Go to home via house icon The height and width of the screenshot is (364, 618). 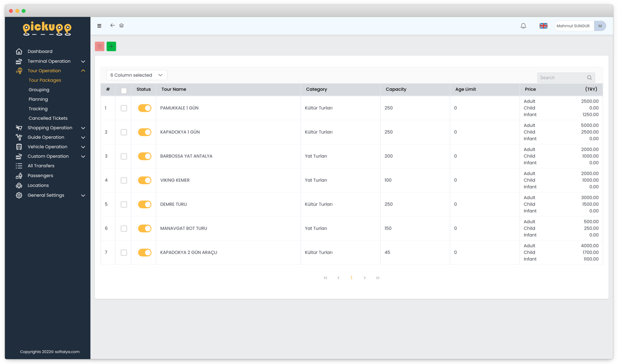121,25
